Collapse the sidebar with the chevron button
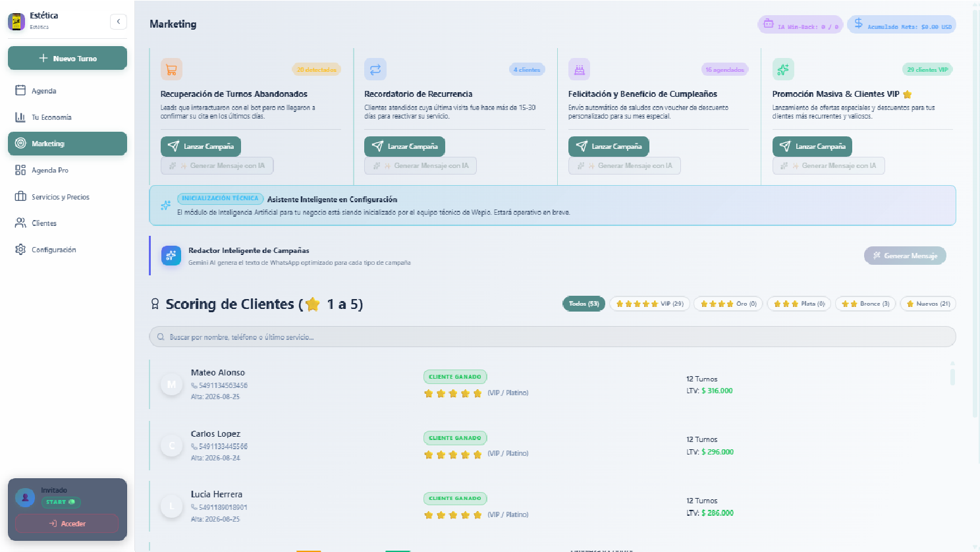The width and height of the screenshot is (980, 552). pyautogui.click(x=118, y=22)
